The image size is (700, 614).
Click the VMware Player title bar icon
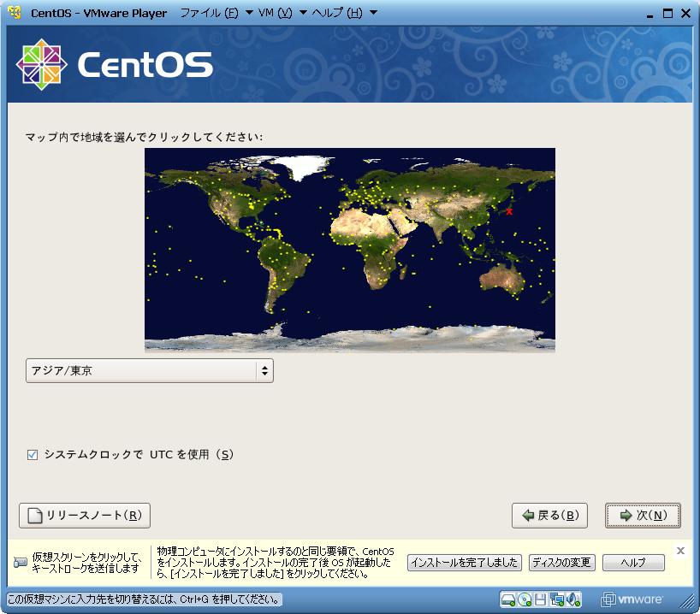[x=14, y=13]
